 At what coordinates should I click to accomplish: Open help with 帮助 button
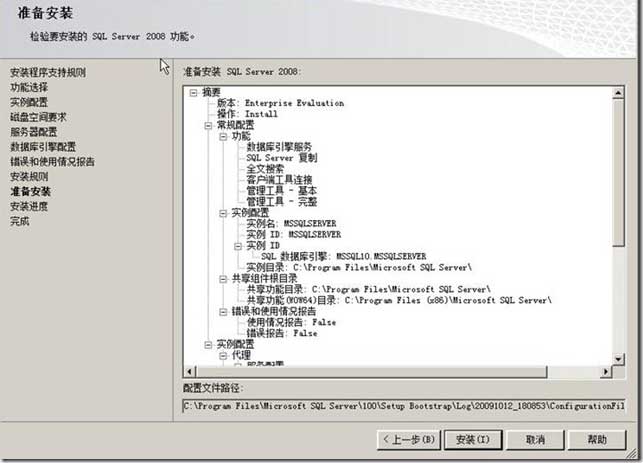[597, 440]
